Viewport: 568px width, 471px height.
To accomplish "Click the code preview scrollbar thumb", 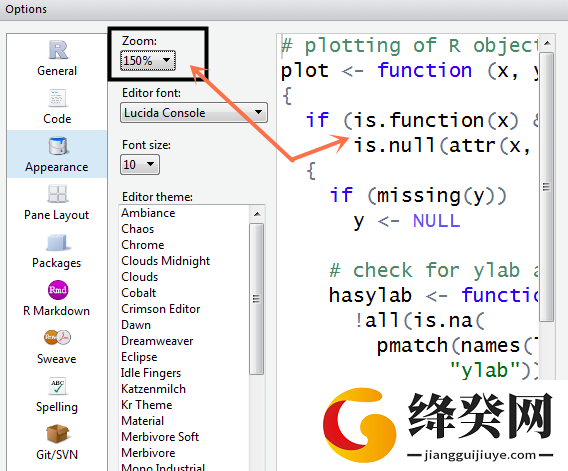I will pyautogui.click(x=547, y=187).
